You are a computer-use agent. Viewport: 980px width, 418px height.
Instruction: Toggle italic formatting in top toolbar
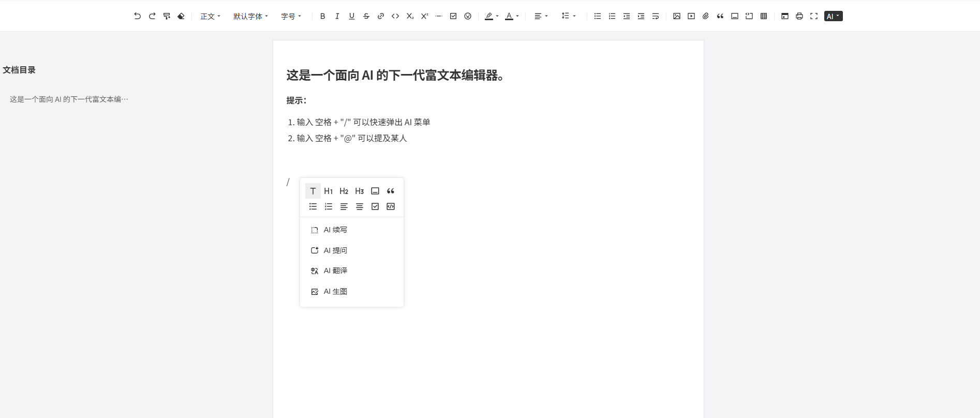click(x=337, y=16)
